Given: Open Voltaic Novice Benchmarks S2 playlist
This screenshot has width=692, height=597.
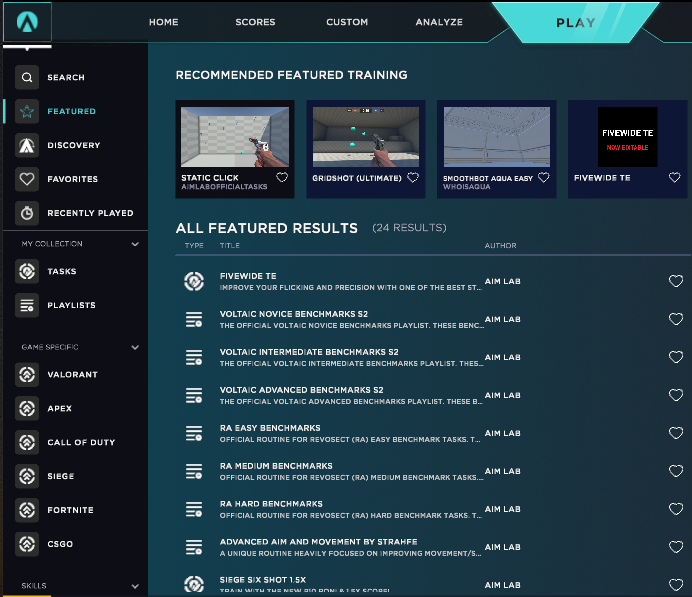Looking at the screenshot, I should (x=294, y=314).
